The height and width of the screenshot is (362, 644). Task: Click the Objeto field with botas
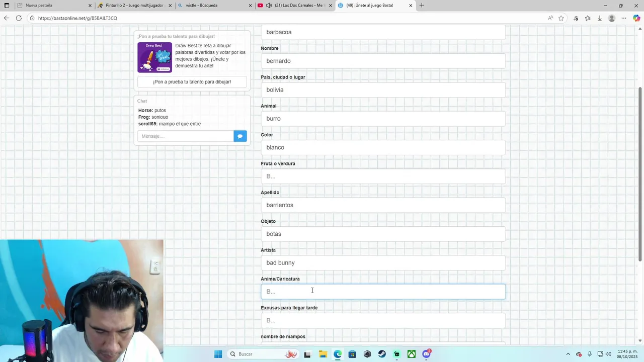click(x=383, y=234)
